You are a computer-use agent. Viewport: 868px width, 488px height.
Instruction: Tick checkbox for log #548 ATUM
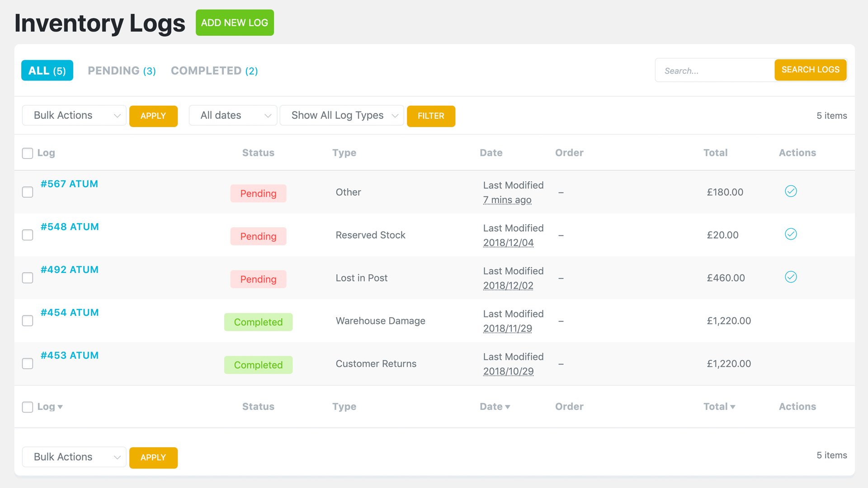click(28, 235)
